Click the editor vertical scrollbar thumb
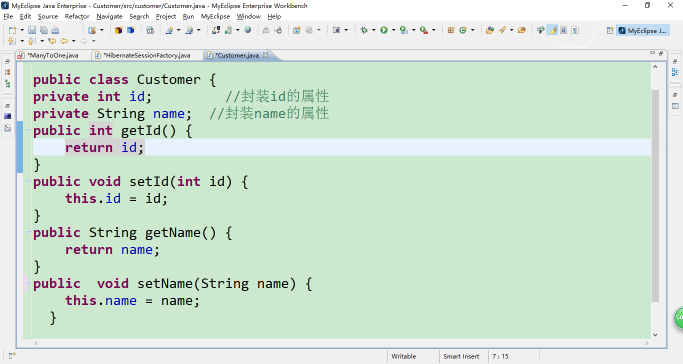The width and height of the screenshot is (683, 364). (655, 196)
